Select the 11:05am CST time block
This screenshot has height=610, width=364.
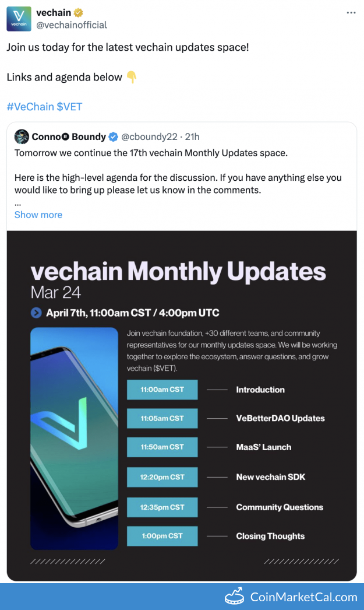[x=162, y=419]
